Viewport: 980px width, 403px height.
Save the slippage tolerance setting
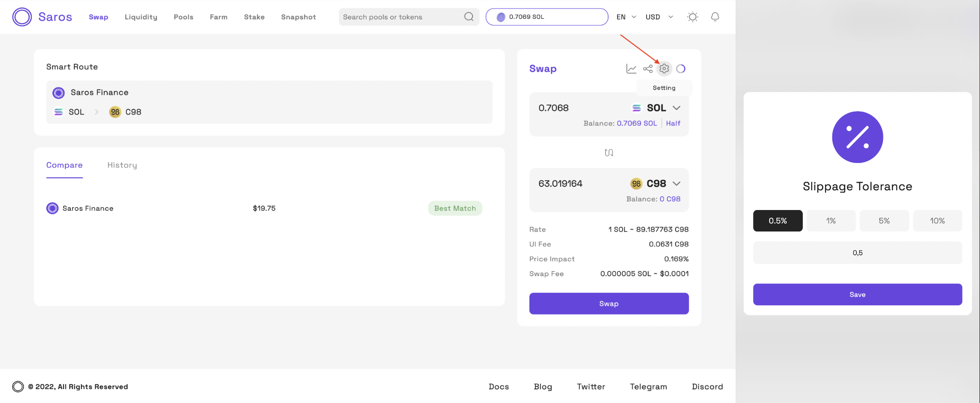[x=857, y=295]
